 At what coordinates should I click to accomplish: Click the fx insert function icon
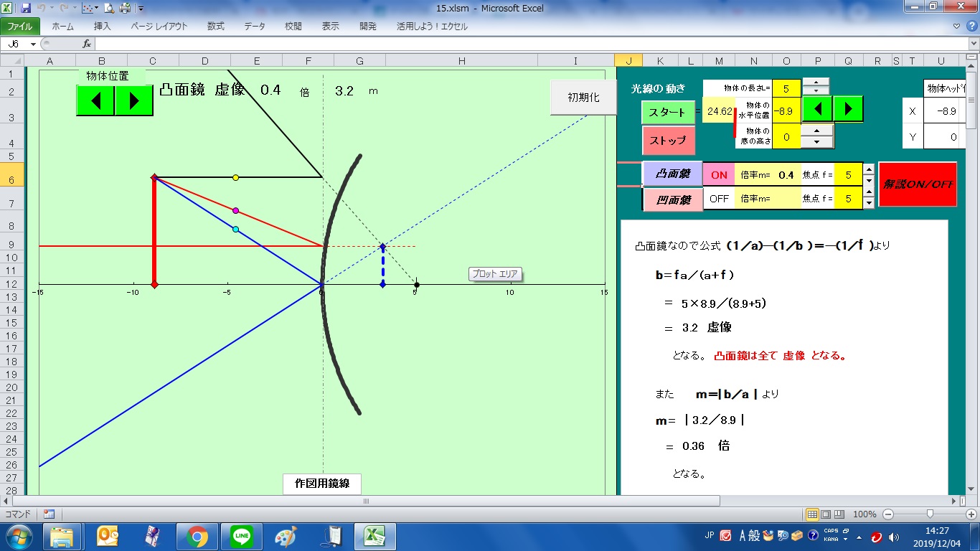point(87,44)
